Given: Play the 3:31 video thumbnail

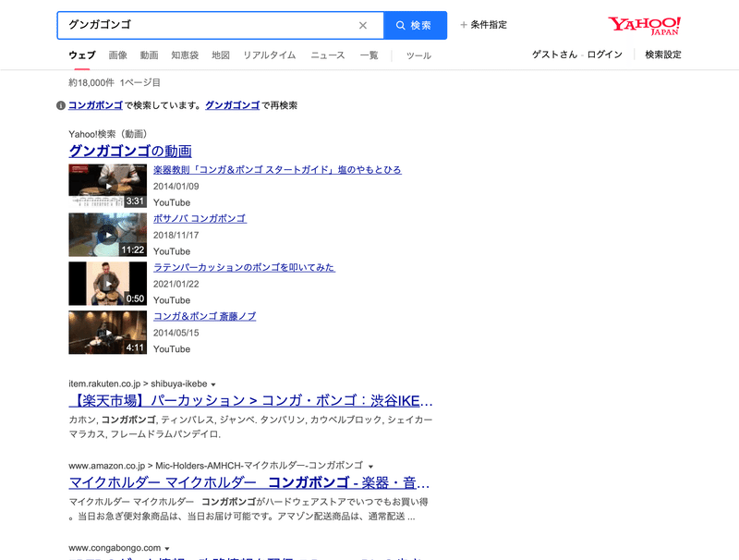Looking at the screenshot, I should [107, 186].
